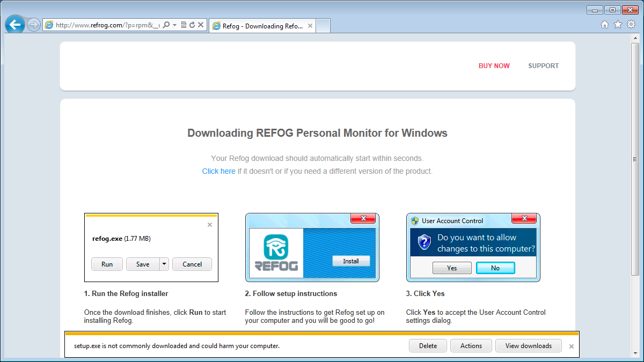Click the User Account Control illustration
Viewport: 644px width, 362px height.
tap(473, 247)
